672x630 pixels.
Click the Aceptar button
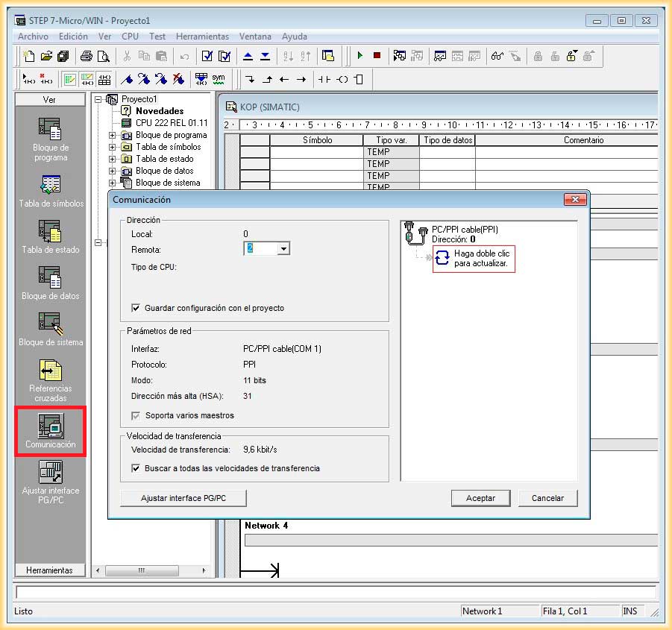pyautogui.click(x=480, y=498)
